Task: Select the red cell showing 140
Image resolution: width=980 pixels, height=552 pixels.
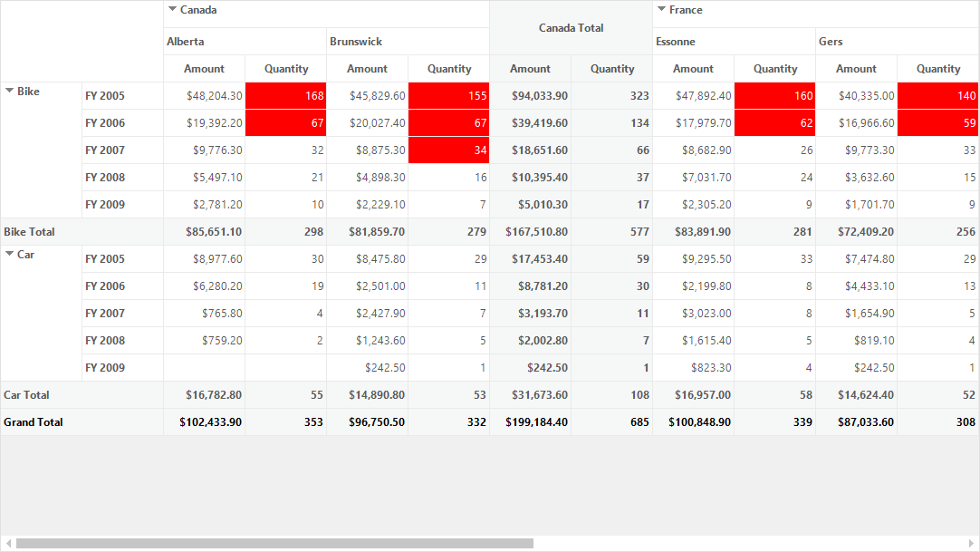Action: pyautogui.click(x=938, y=96)
